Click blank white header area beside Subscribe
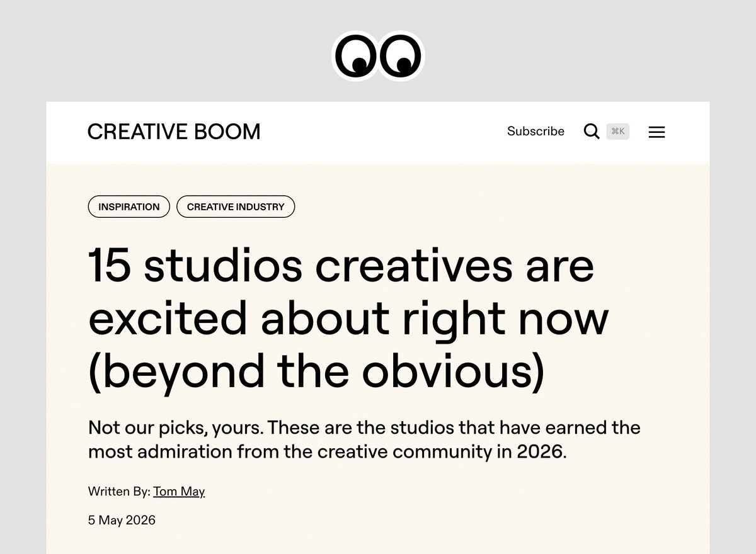Image resolution: width=756 pixels, height=554 pixels. [x=384, y=132]
